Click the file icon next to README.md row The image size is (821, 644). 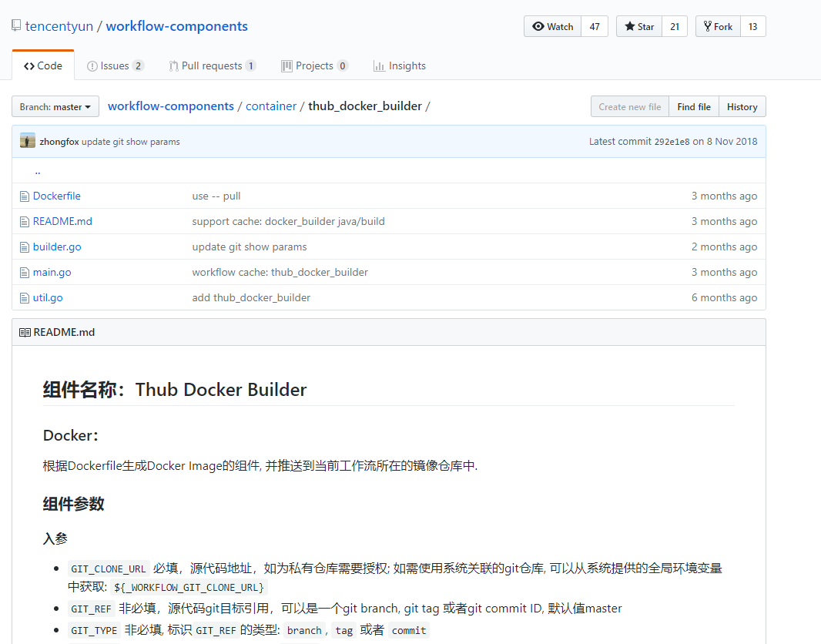click(x=25, y=222)
